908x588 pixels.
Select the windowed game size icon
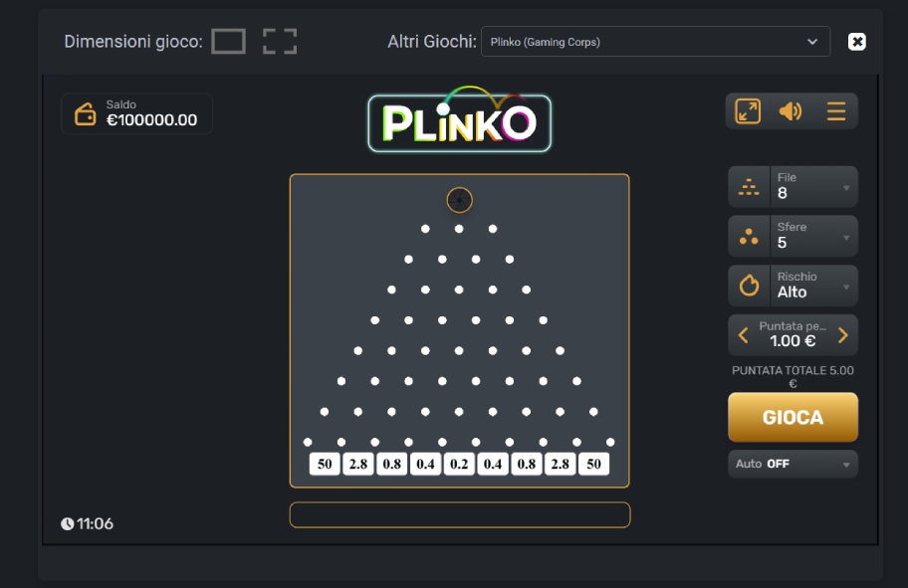pos(228,42)
